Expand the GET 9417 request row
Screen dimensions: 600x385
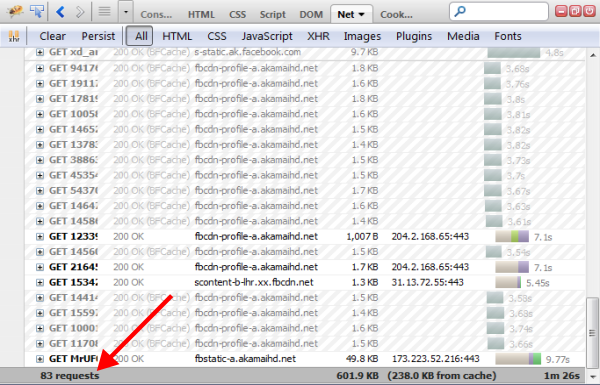pyautogui.click(x=40, y=69)
